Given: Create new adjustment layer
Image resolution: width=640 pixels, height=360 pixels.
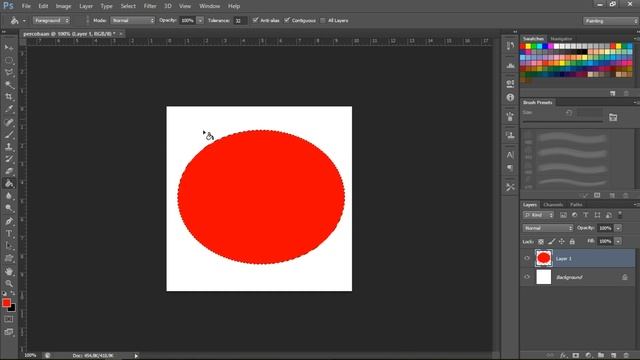Looking at the screenshot, I should click(588, 356).
